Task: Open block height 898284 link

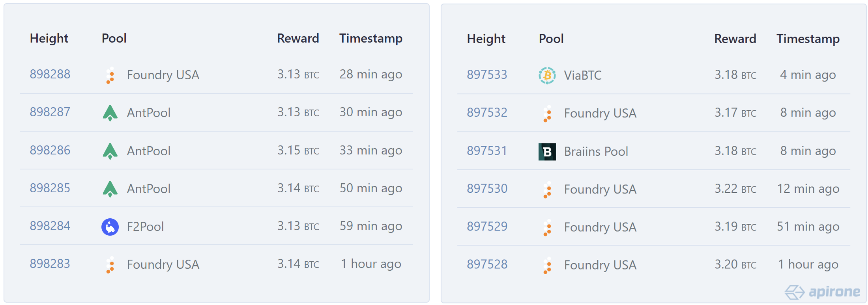Action: pos(50,226)
